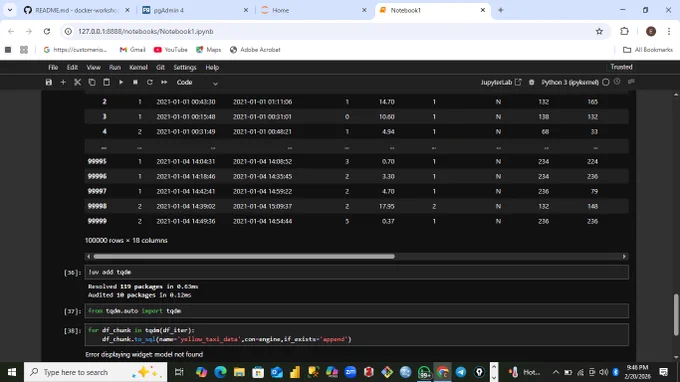Switch to the pgAdmin 4 browser tab
Viewport: 680px width, 382px height.
pyautogui.click(x=195, y=10)
